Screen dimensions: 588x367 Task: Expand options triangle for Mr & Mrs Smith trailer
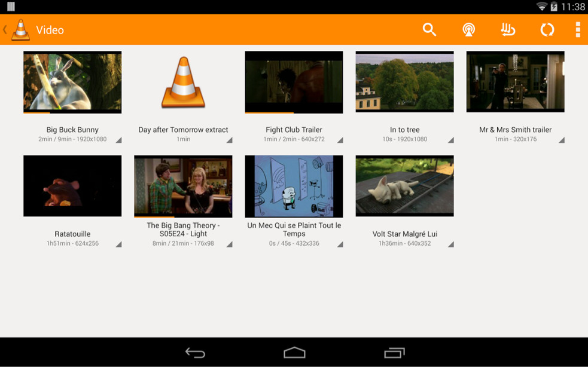pos(561,140)
